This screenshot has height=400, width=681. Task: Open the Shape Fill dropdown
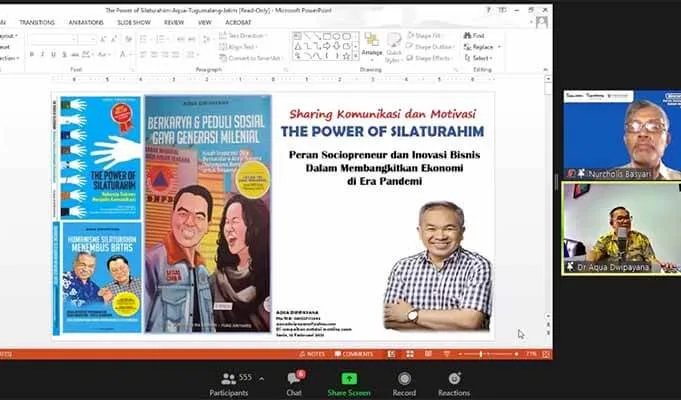tap(425, 36)
